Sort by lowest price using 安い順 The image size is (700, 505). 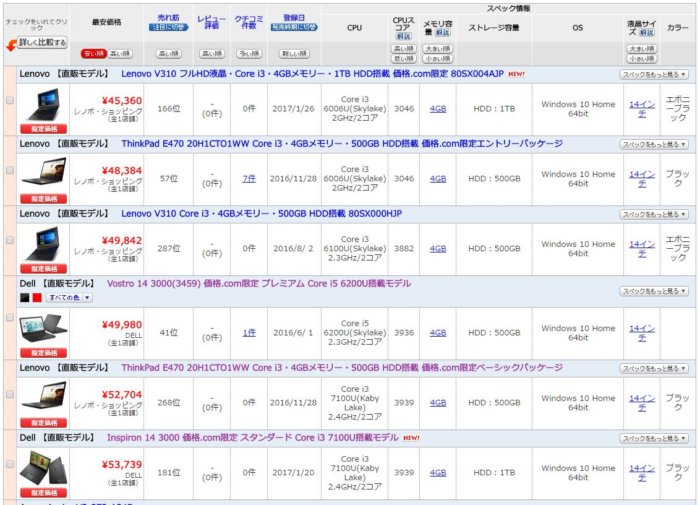94,53
